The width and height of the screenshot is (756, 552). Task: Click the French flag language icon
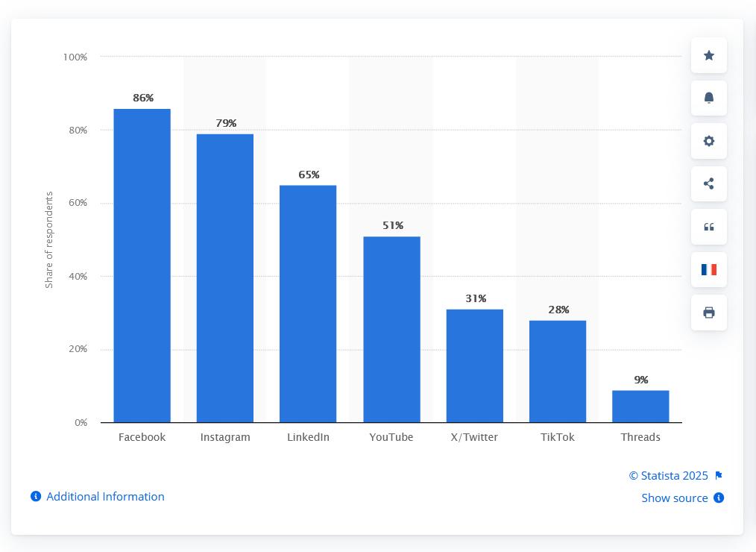pyautogui.click(x=709, y=269)
